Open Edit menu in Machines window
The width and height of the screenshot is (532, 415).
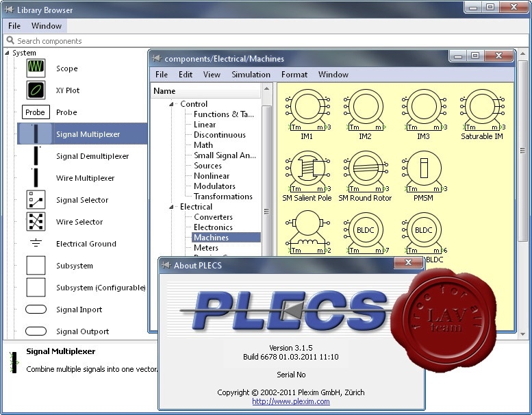[186, 75]
